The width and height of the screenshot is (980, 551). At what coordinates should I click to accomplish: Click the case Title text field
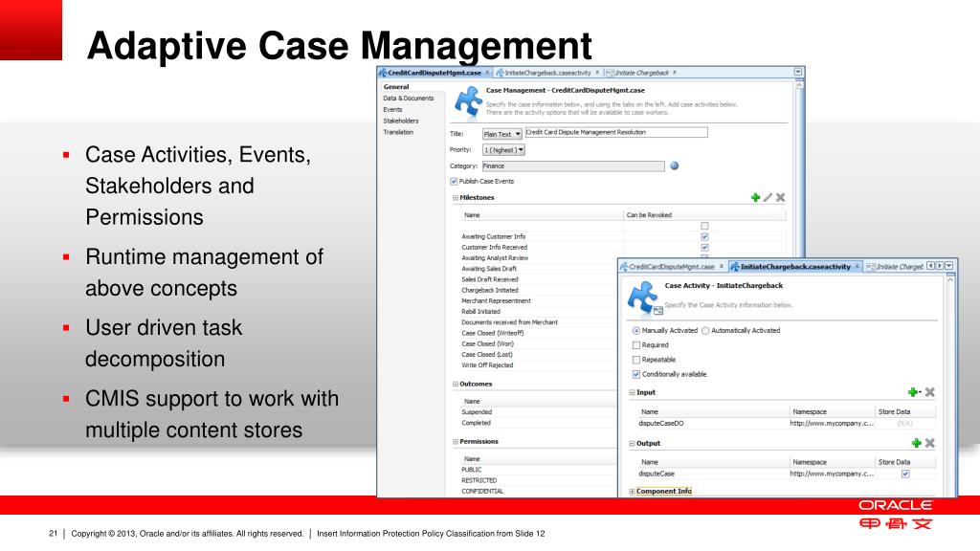[616, 132]
